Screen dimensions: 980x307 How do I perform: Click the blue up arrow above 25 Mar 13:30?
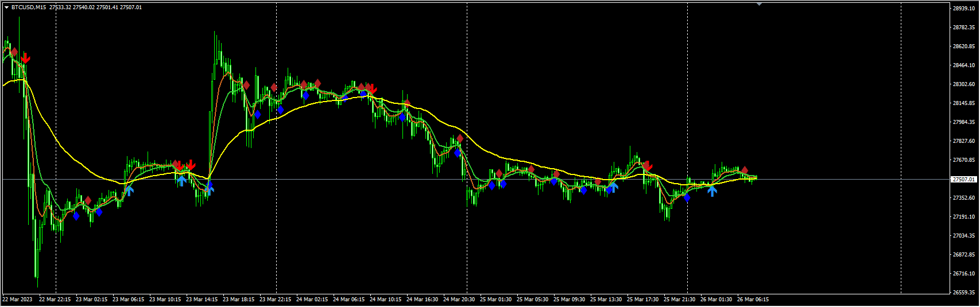(x=613, y=186)
